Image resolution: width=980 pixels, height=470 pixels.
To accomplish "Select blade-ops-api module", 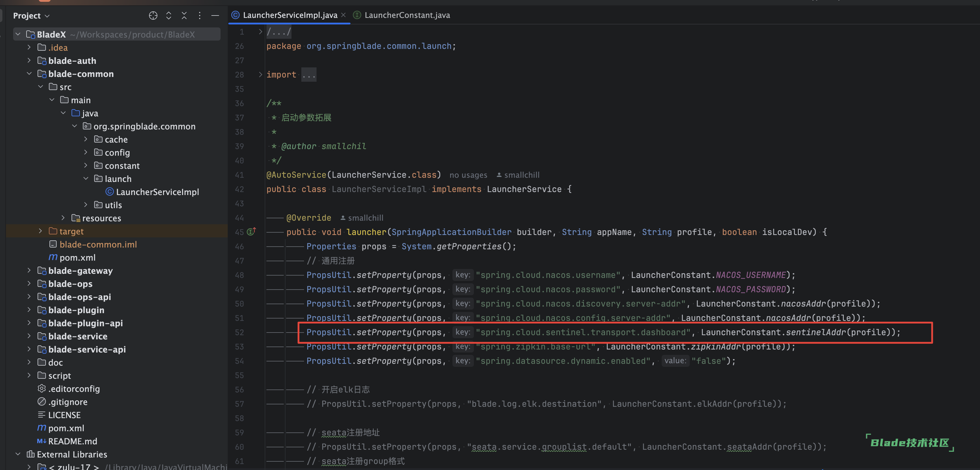I will click(80, 297).
